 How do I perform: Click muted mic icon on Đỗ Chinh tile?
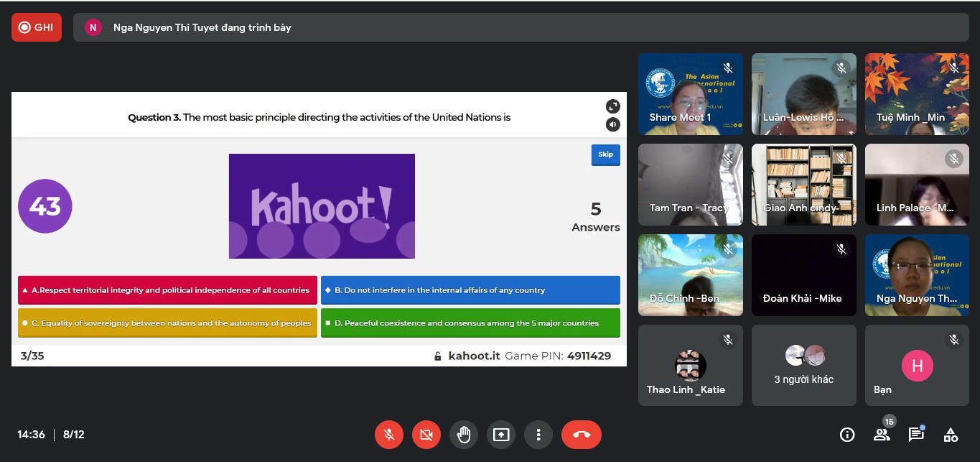(x=727, y=249)
